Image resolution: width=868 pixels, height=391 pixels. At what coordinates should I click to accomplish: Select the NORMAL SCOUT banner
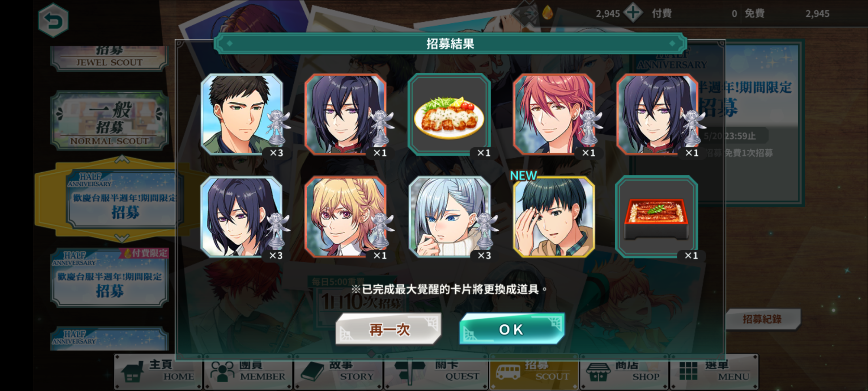(109, 121)
